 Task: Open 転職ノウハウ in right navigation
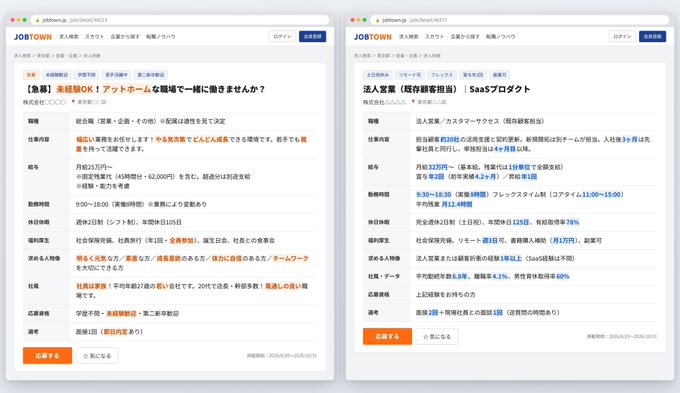[500, 37]
